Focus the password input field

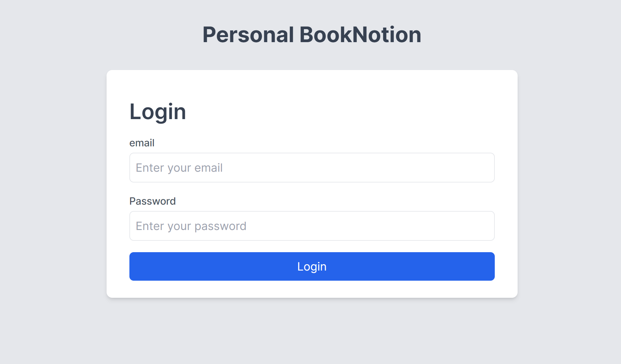point(312,226)
